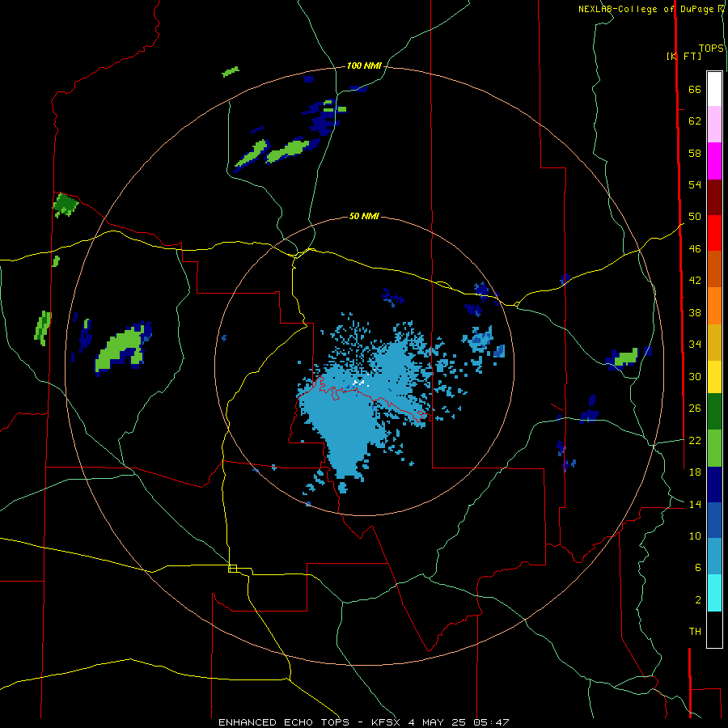Click the large green echo west of radar
This screenshot has height=728, width=728.
coord(120,349)
